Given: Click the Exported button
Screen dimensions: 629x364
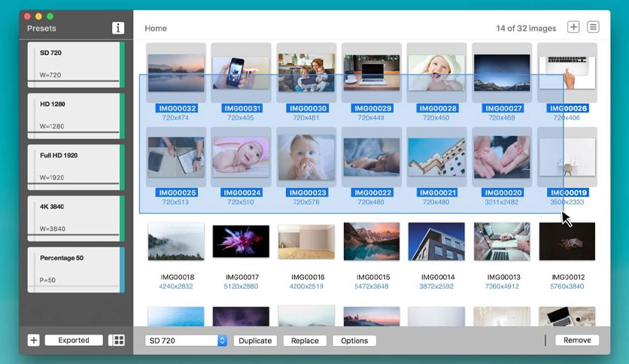Looking at the screenshot, I should (74, 341).
